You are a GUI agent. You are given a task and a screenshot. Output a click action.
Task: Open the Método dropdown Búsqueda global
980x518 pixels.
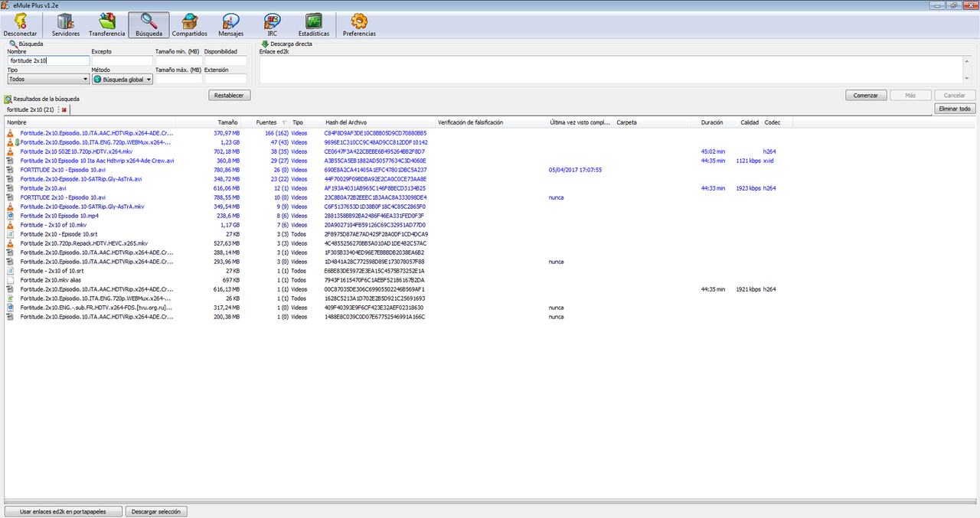pos(122,79)
